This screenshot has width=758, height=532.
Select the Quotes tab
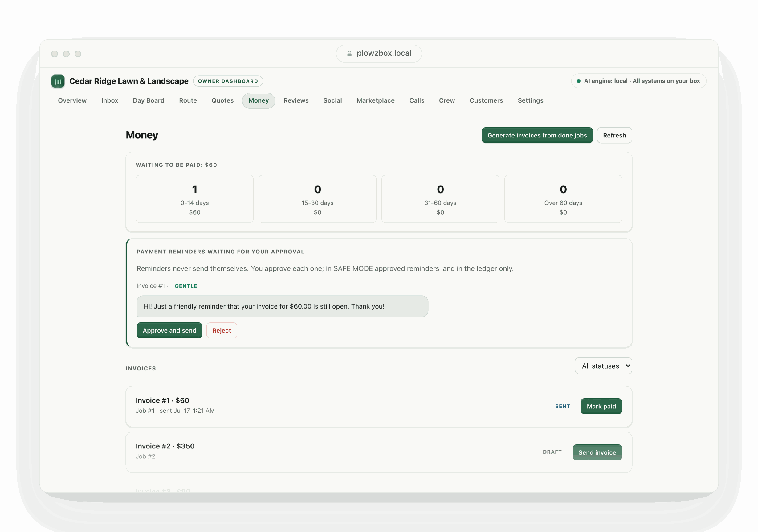(222, 100)
